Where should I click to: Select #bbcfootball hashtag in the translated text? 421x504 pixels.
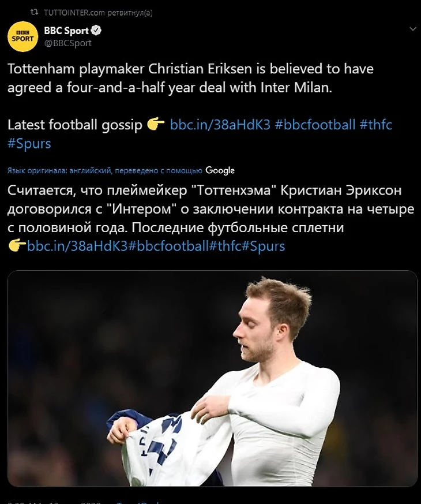point(168,246)
